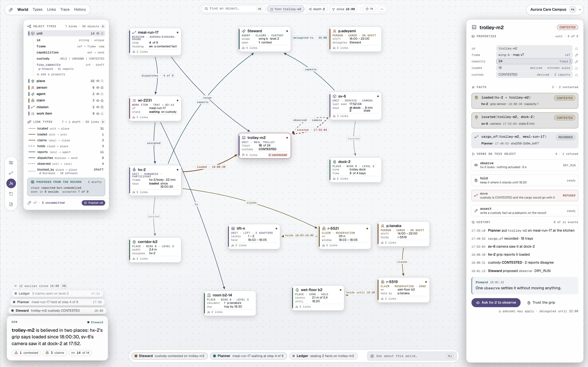Open the Aurora Care Campus dropdown arrow
The height and width of the screenshot is (367, 588).
[x=580, y=10]
